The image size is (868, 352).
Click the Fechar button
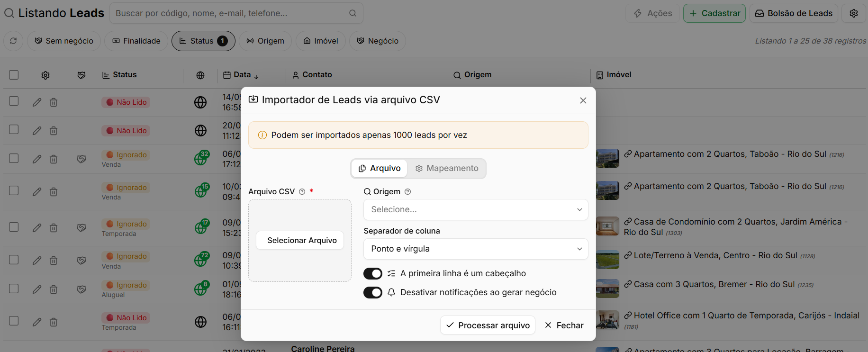[564, 325]
